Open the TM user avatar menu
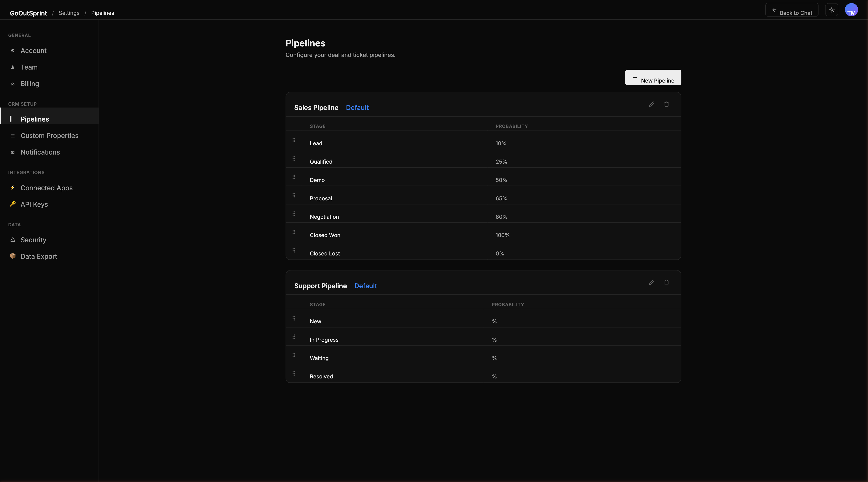Screen dimensions: 868x482 click(851, 10)
